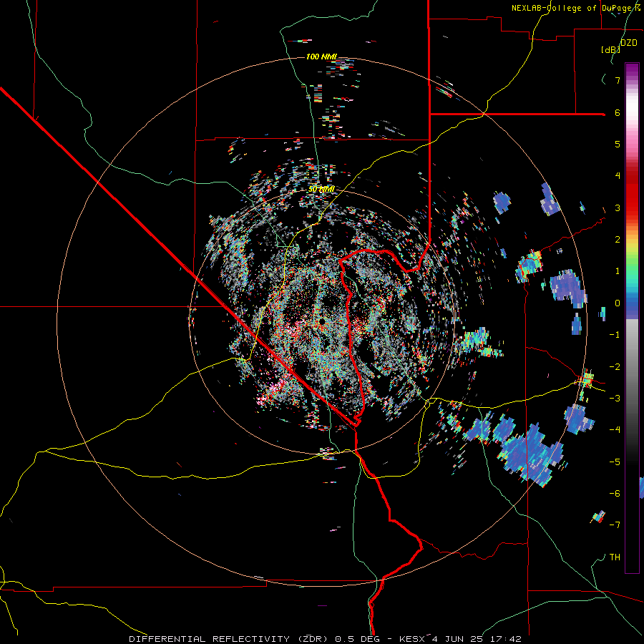This screenshot has height=644, width=644.
Task: Click the "-4" label on the color scale
Action: click(615, 430)
